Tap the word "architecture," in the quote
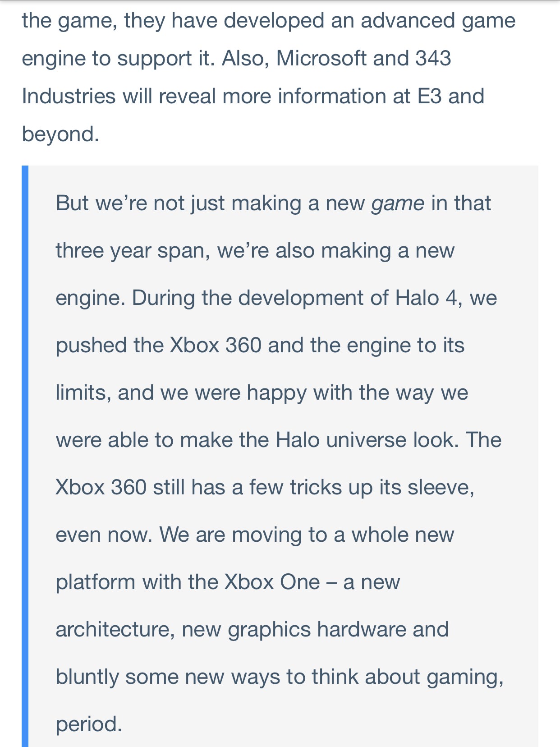The width and height of the screenshot is (560, 747). (115, 630)
